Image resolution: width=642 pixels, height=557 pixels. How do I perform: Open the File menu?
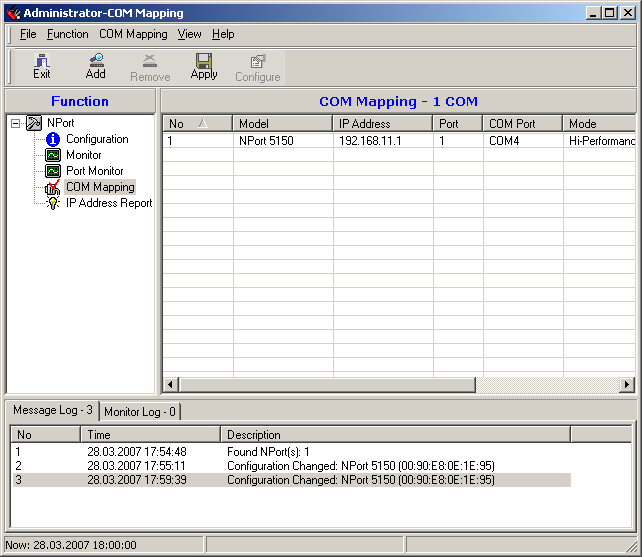point(28,34)
